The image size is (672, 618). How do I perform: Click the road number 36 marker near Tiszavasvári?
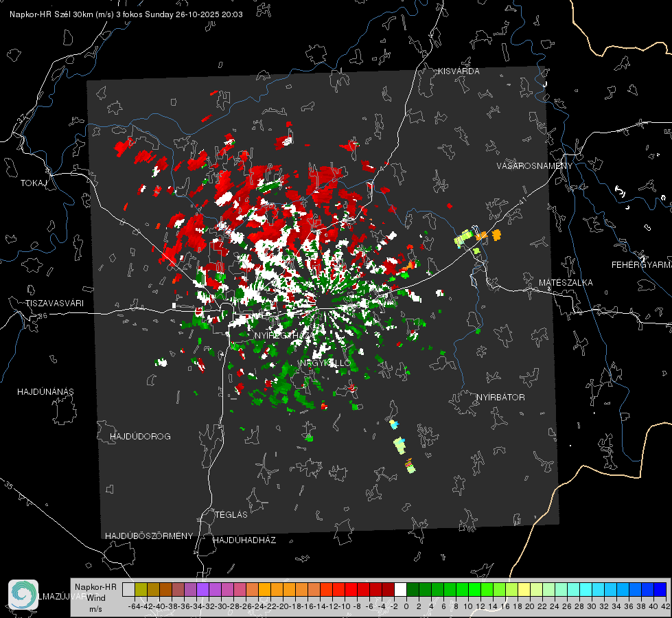[43, 316]
